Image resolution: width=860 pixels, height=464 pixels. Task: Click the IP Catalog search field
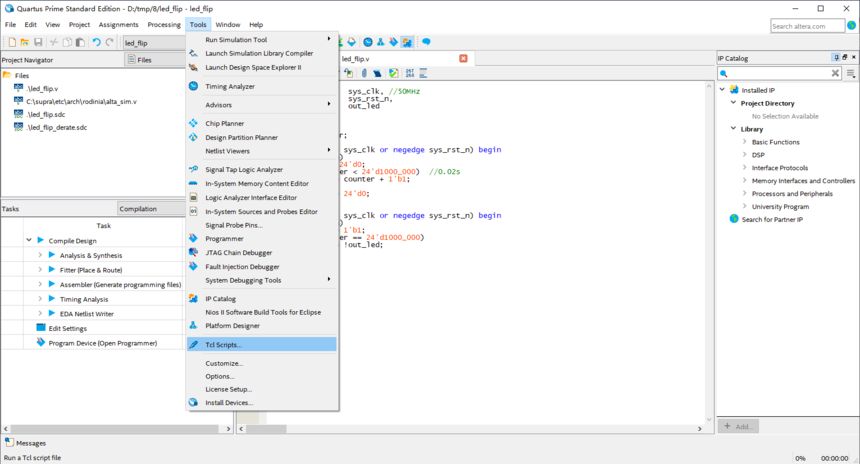point(779,73)
